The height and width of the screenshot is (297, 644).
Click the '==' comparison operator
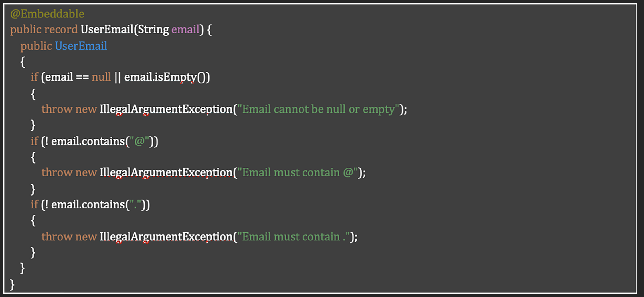click(82, 77)
